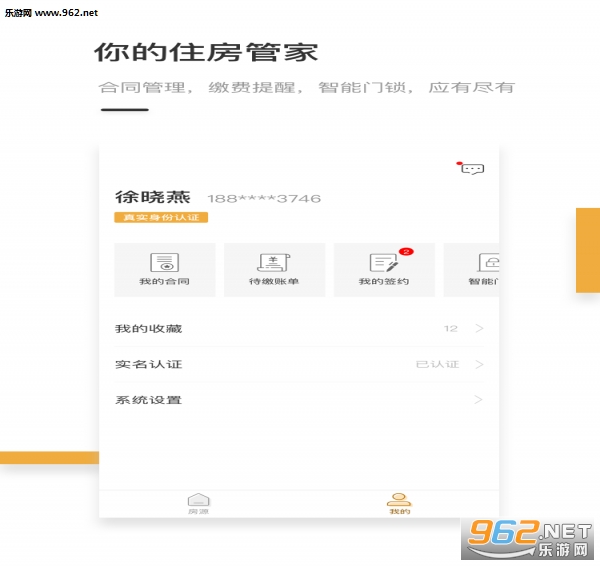
Task: Click the 已认证 status text
Action: point(437,364)
